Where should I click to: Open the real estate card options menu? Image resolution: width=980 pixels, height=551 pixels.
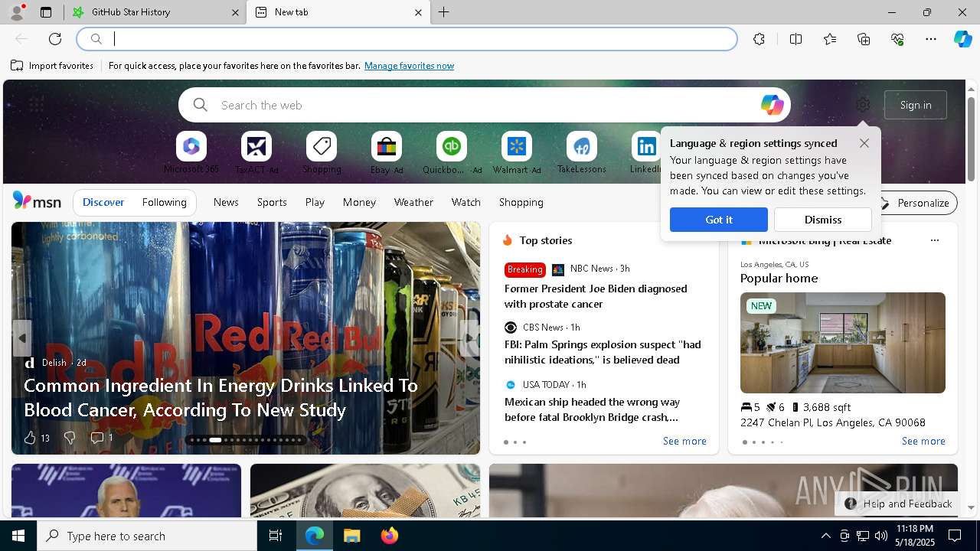coord(934,240)
